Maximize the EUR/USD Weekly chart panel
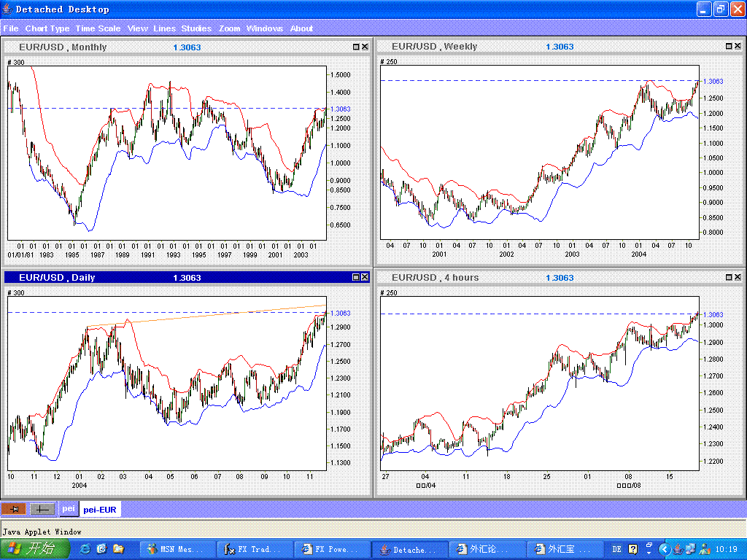747x560 pixels. point(729,46)
